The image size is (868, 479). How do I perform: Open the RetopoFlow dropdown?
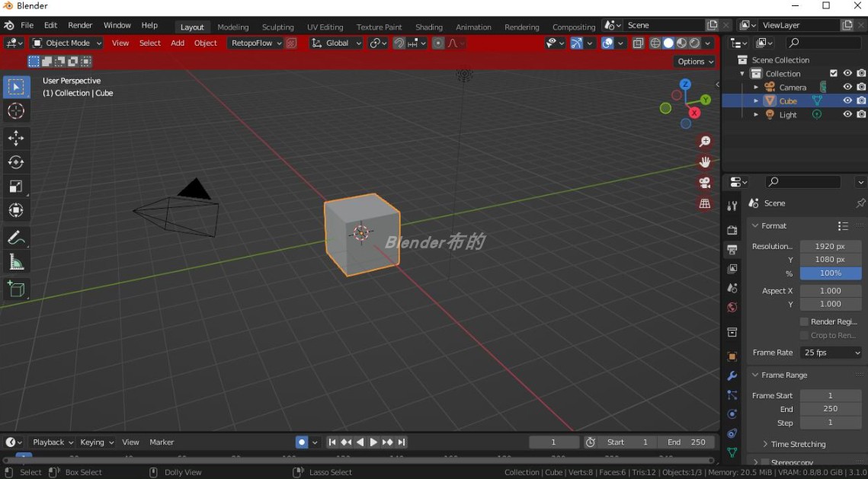tap(255, 43)
